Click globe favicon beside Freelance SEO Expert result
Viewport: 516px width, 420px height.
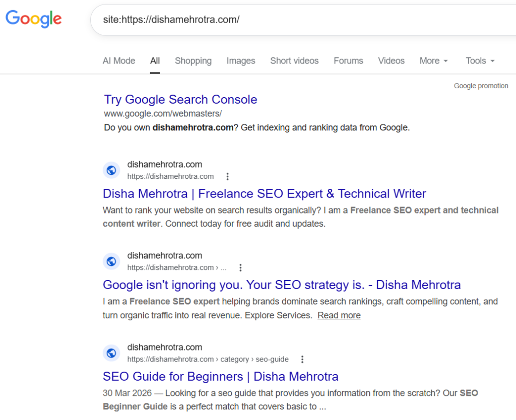[x=111, y=170]
